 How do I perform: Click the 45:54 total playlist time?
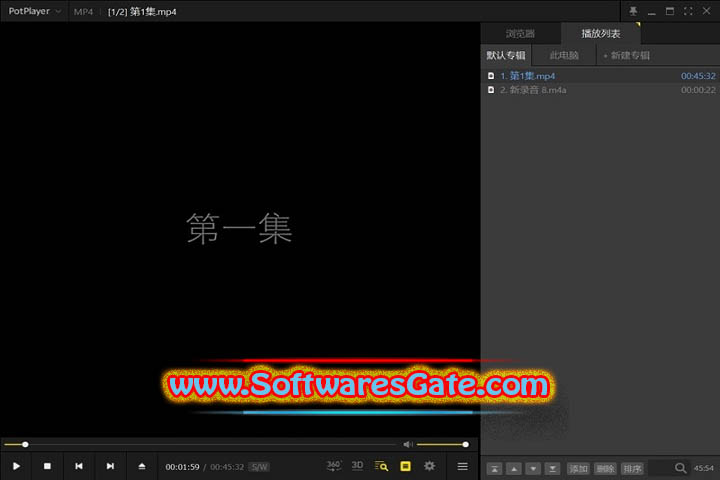coord(703,468)
